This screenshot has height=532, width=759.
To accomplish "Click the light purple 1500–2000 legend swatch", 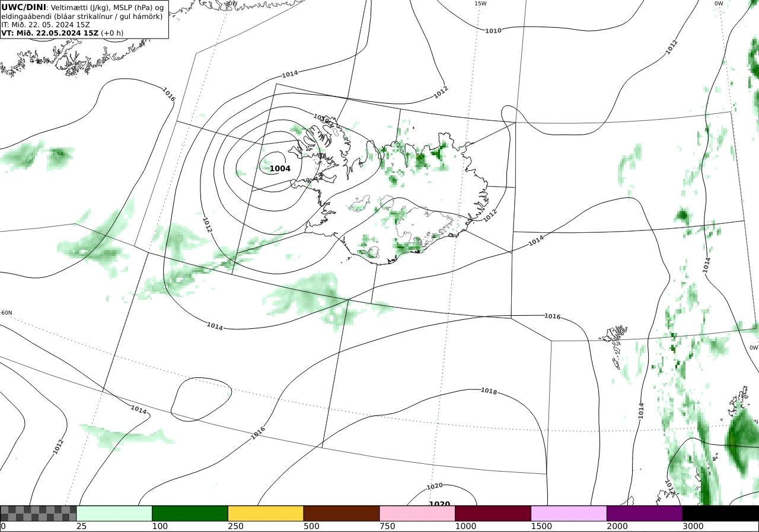I will pyautogui.click(x=569, y=513).
